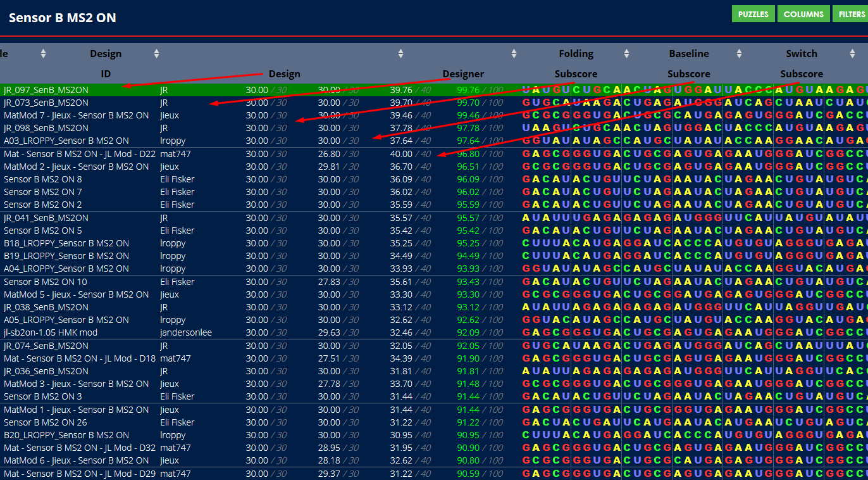Open the COLUMNS selector button
This screenshot has width=868, height=480.
click(x=803, y=14)
